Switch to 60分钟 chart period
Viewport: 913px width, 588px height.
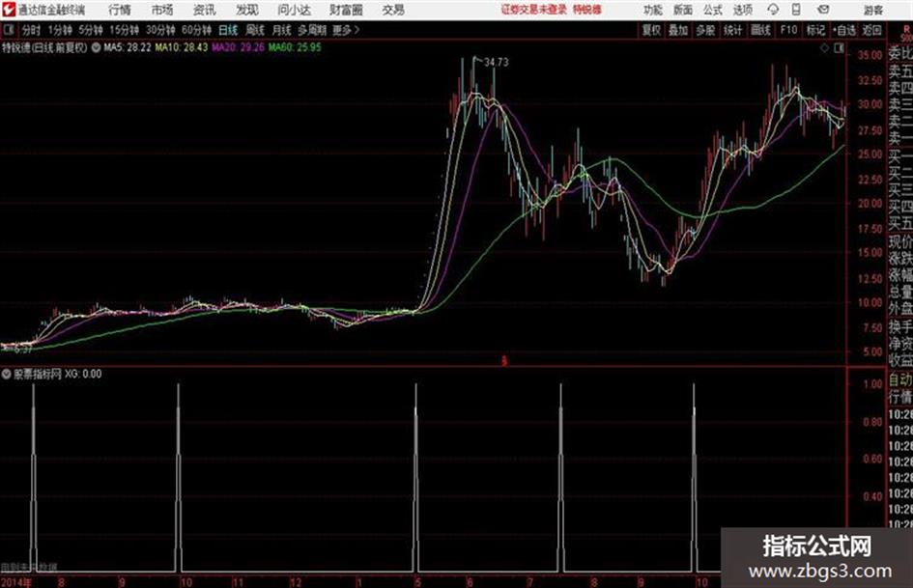tap(196, 30)
